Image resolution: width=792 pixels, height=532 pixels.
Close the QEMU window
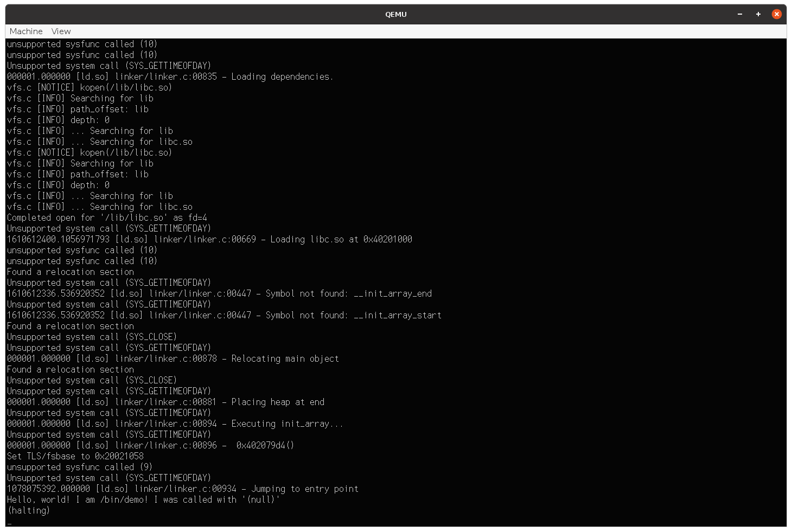coord(777,14)
